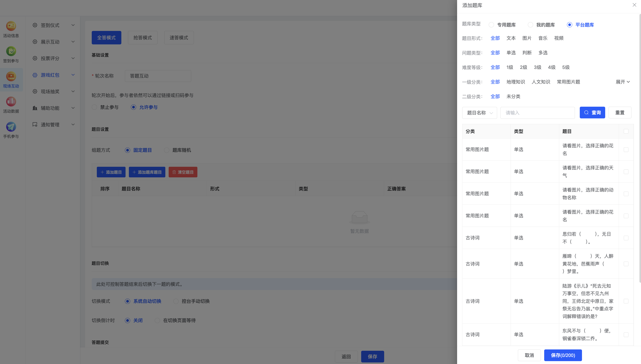Open the 签到参与 sidebar icon
The height and width of the screenshot is (364, 641).
click(11, 51)
